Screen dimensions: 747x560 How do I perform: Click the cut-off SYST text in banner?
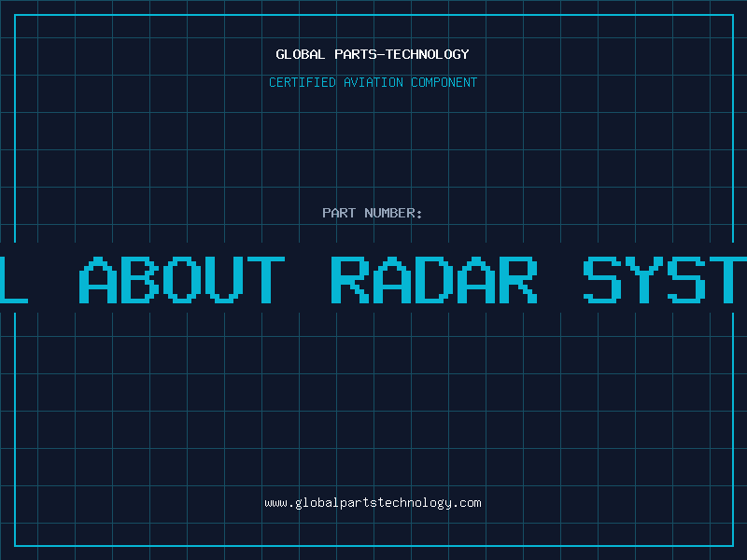pyautogui.click(x=665, y=279)
